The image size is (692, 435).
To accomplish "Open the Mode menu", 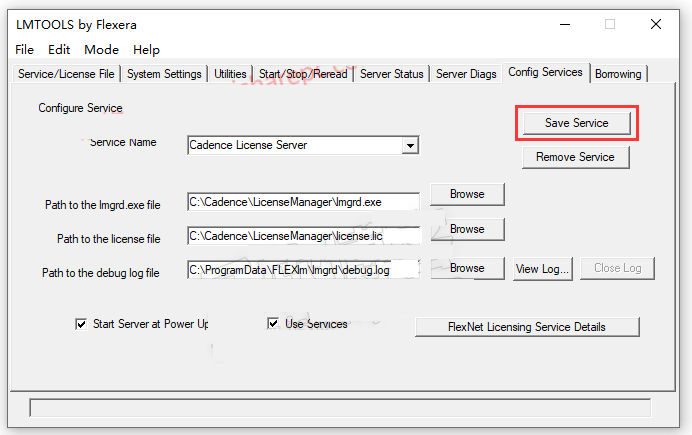I will [101, 49].
